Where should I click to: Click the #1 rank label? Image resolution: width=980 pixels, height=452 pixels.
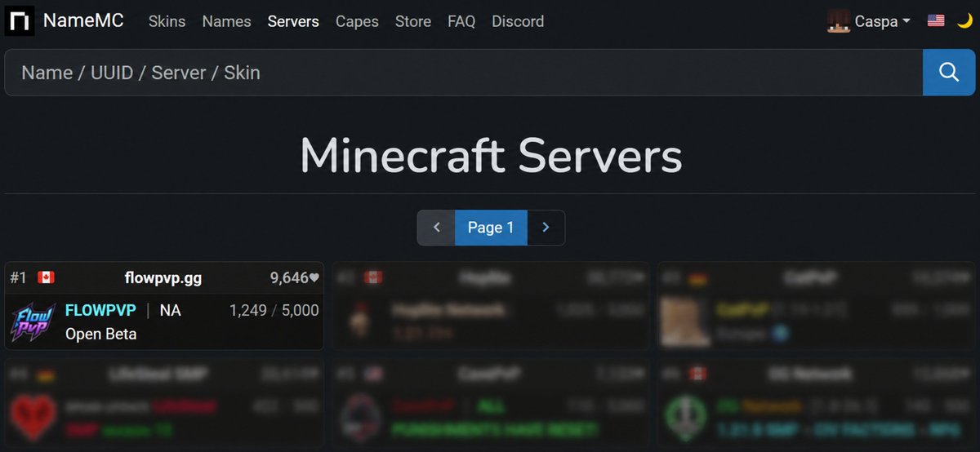point(19,278)
